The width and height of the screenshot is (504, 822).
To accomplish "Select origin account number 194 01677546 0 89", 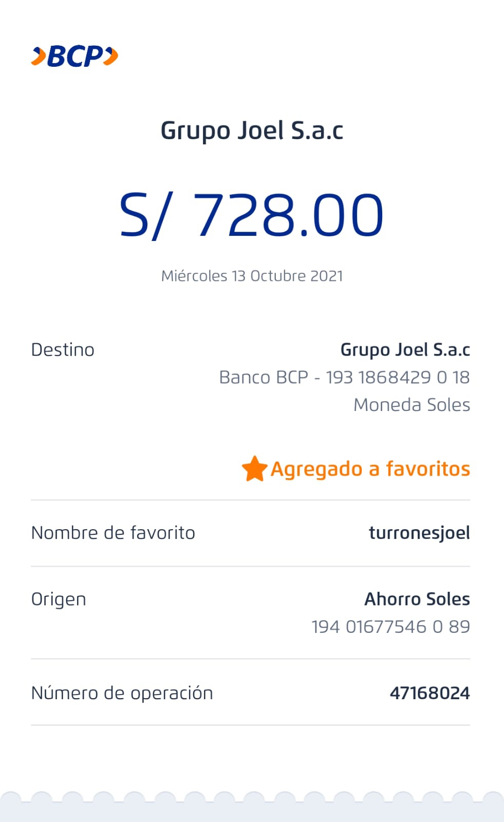I will (x=390, y=627).
